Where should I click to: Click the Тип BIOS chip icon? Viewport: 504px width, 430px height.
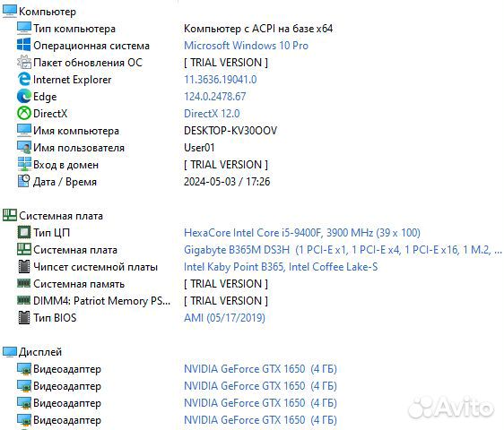click(24, 317)
